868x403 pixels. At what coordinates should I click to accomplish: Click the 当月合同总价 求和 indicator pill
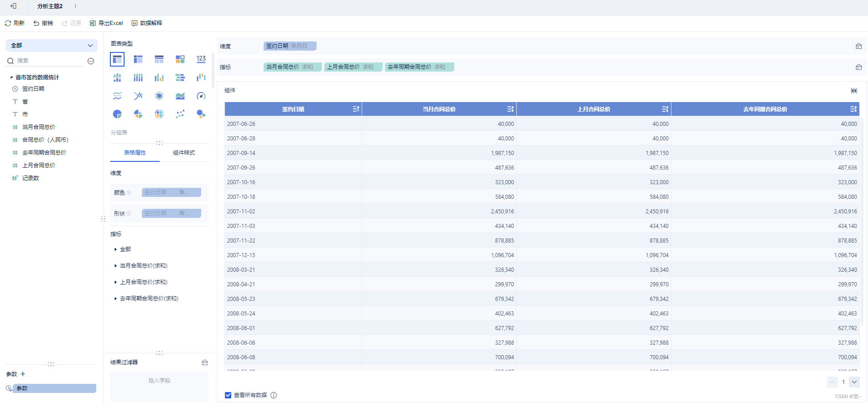point(292,67)
